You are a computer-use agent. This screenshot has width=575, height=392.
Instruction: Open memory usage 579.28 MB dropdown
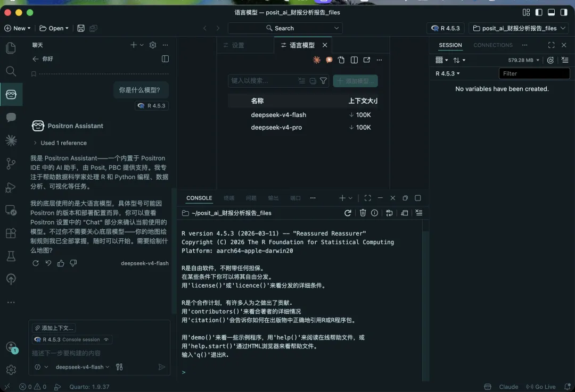pyautogui.click(x=524, y=60)
